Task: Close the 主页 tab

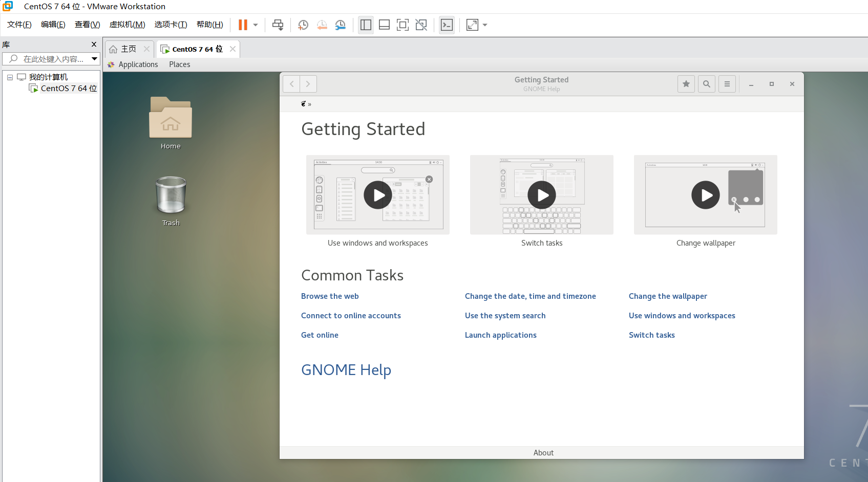Action: pos(147,49)
